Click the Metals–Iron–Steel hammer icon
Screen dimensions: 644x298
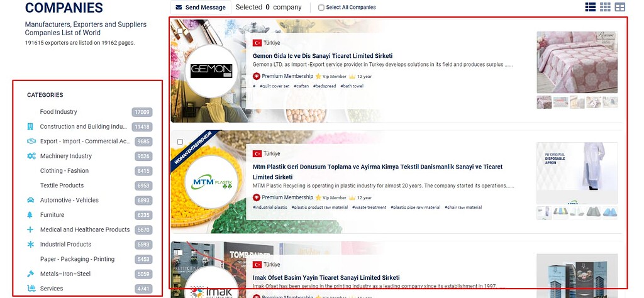click(x=30, y=273)
